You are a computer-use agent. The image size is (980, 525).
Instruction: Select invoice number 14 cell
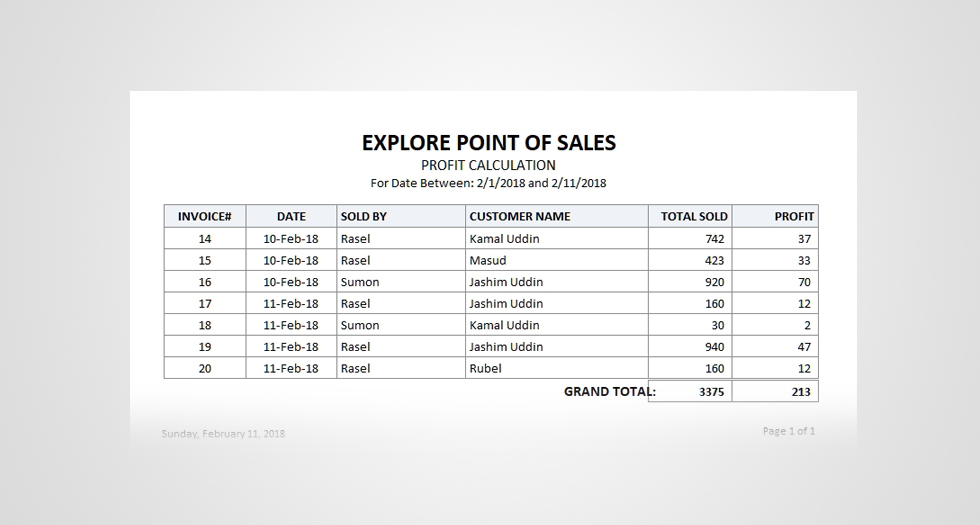(205, 239)
